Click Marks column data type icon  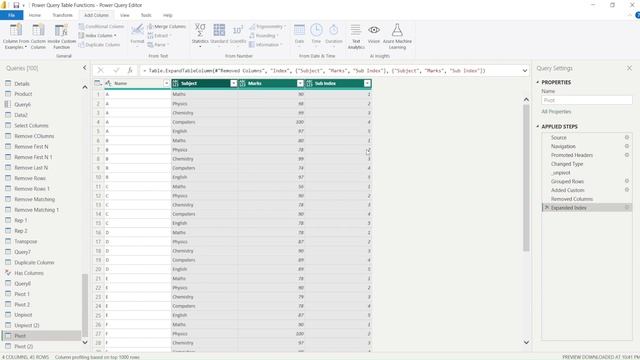(242, 83)
